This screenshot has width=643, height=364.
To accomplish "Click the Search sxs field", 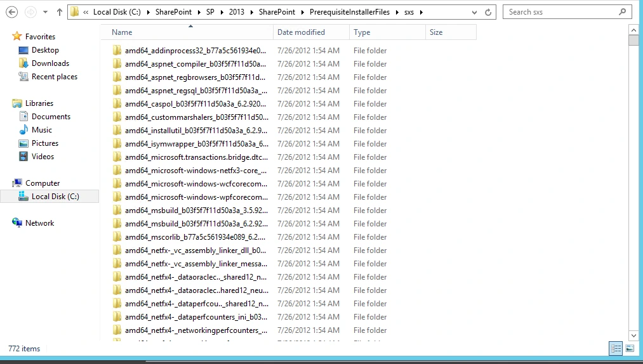I will click(x=567, y=12).
